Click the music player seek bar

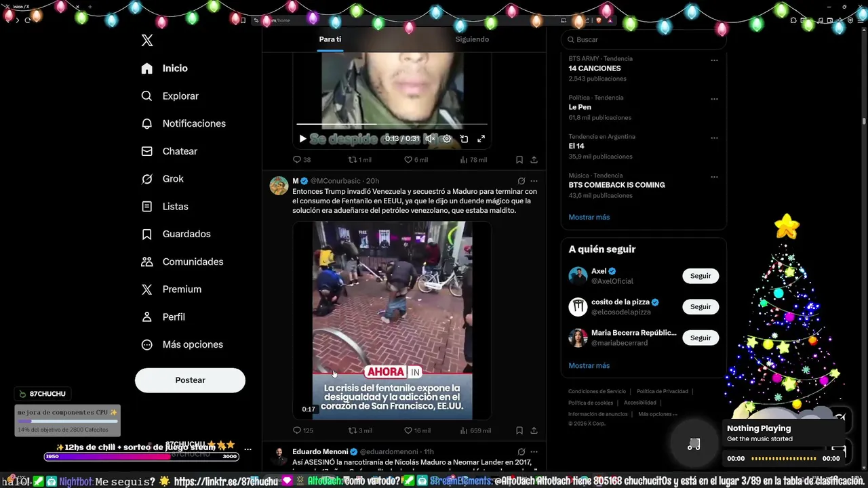[x=783, y=459]
